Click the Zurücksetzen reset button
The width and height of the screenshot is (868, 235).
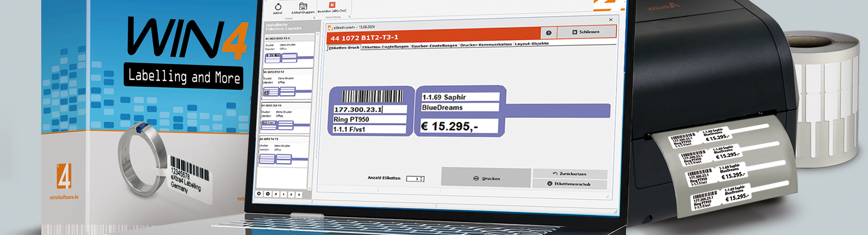pyautogui.click(x=570, y=174)
